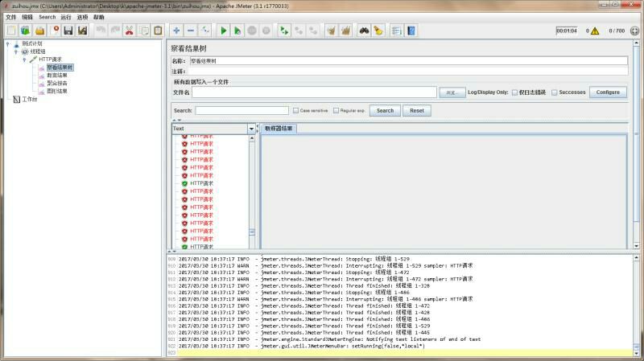Click the yellow warning triangle error counter

click(x=594, y=31)
